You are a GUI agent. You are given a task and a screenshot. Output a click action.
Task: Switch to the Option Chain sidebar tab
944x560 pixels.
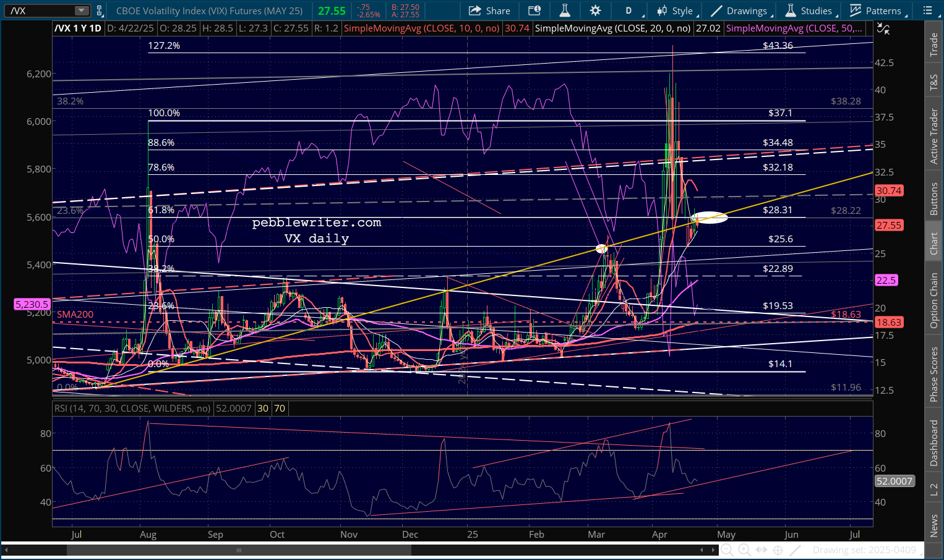coord(934,301)
